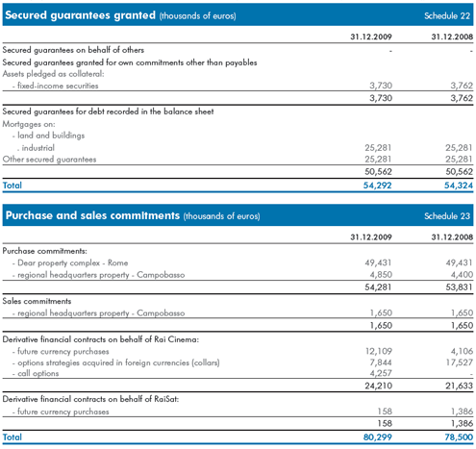Select the Schedule 22 label
Viewport: 476px width, 449px height.
447,15
